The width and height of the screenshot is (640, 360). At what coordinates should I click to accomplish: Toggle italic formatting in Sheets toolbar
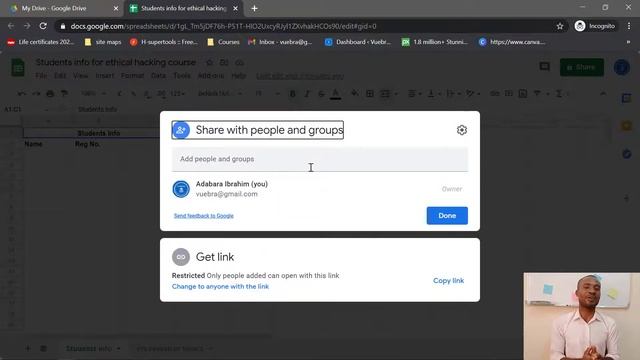click(307, 94)
